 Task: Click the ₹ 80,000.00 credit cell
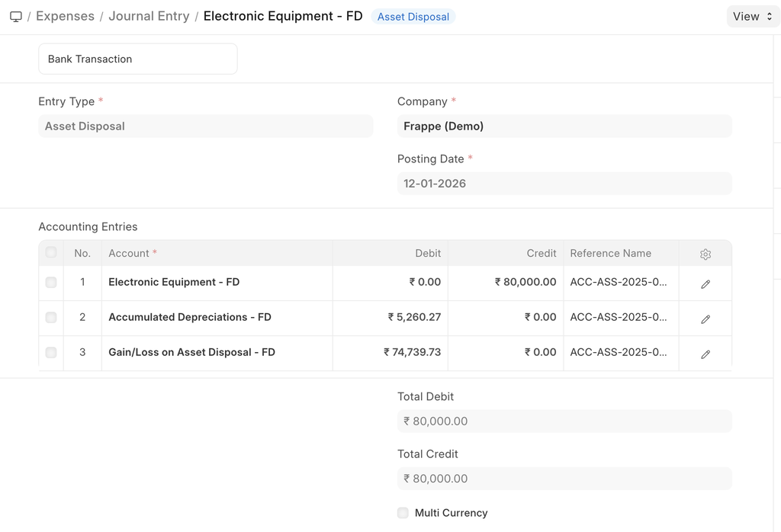[x=525, y=283]
